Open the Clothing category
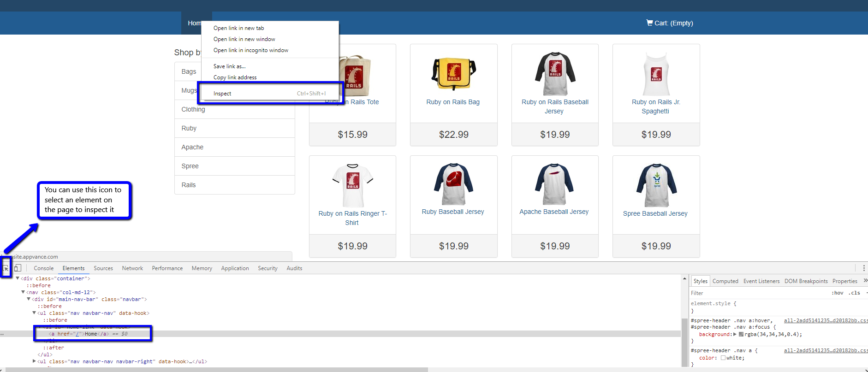 coord(235,109)
